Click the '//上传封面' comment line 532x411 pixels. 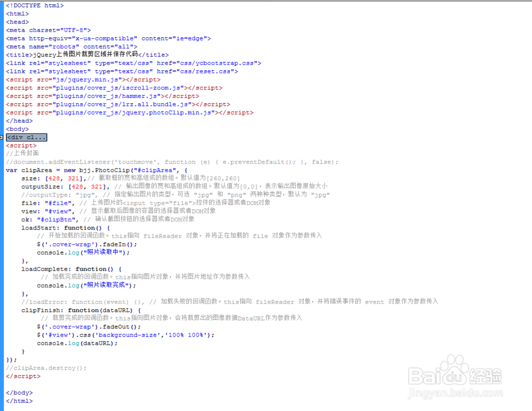tap(22, 153)
